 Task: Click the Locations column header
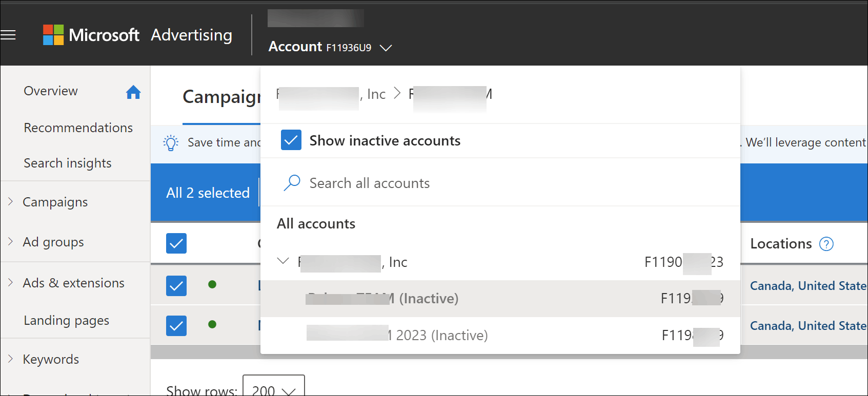tap(781, 244)
